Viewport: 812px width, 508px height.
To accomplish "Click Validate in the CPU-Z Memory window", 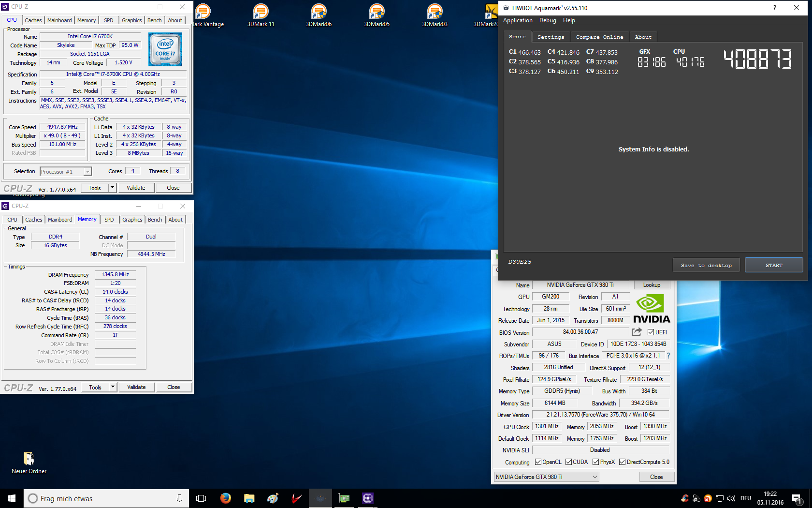I will [136, 387].
